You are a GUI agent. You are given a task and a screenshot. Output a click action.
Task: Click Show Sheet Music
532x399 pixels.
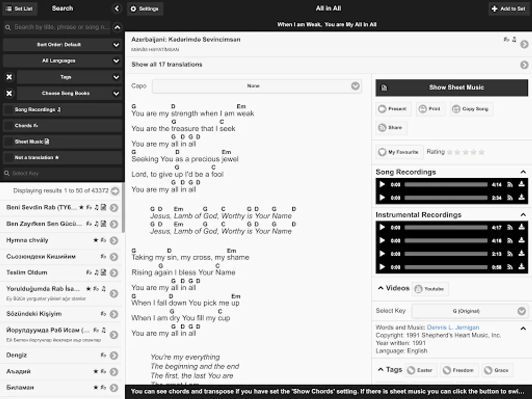[x=452, y=88]
